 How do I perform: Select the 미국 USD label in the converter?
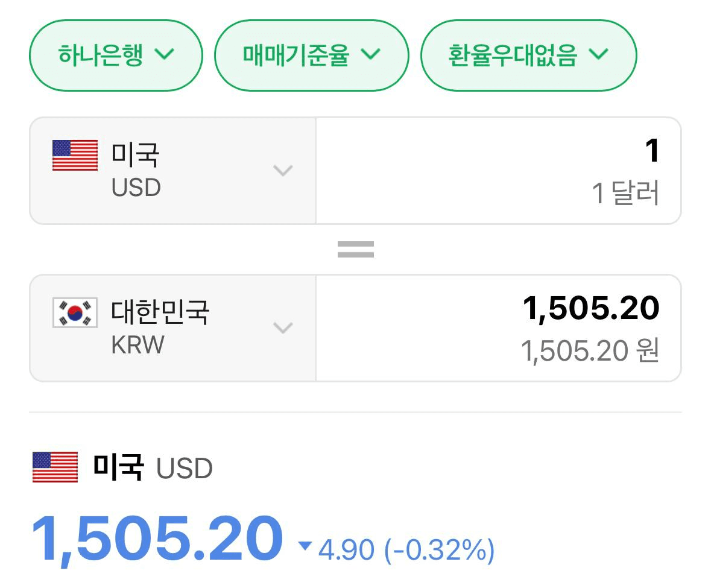point(136,170)
